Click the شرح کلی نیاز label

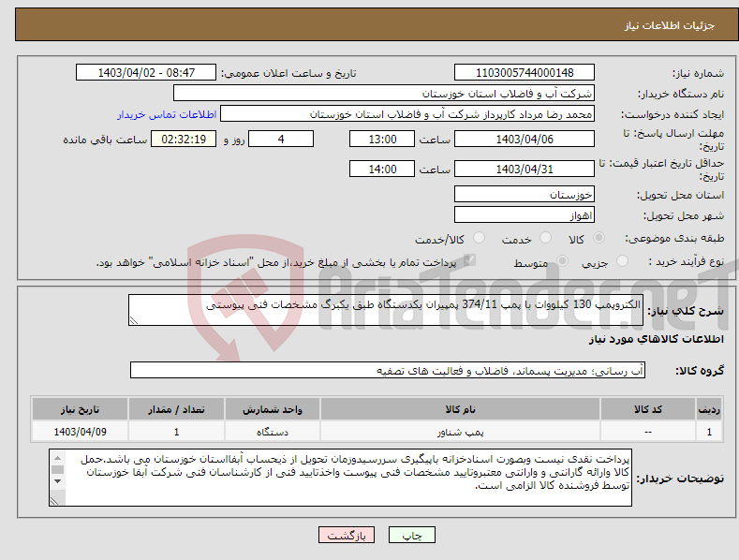[686, 311]
